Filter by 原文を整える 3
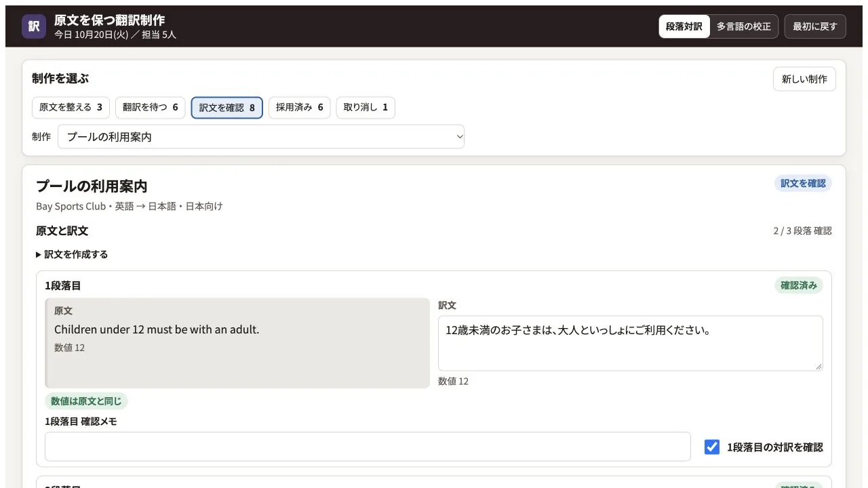868x488 pixels. (x=71, y=107)
